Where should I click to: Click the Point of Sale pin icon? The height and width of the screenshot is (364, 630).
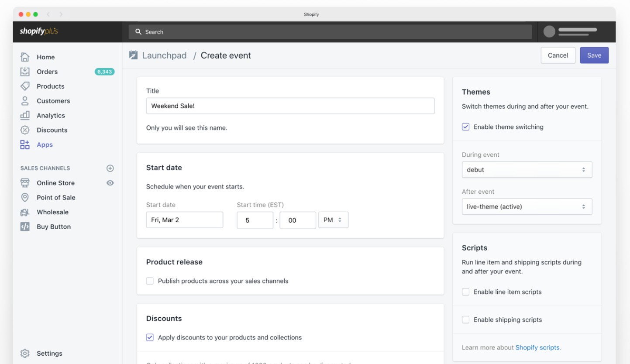click(25, 197)
